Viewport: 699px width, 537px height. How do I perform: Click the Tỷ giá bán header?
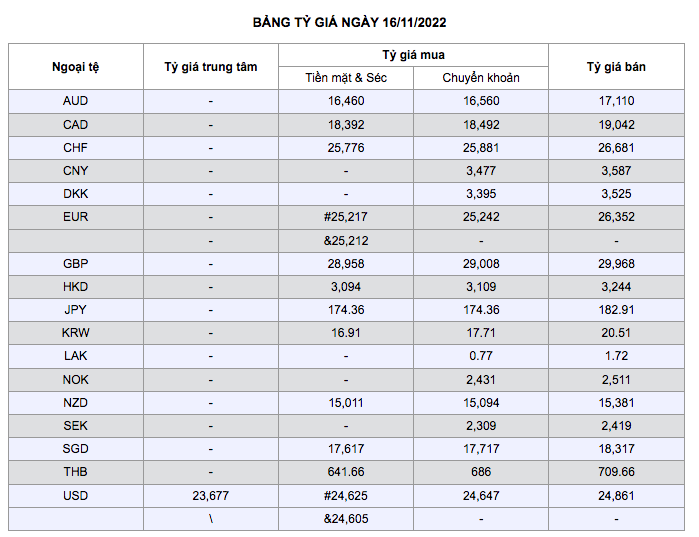point(616,67)
